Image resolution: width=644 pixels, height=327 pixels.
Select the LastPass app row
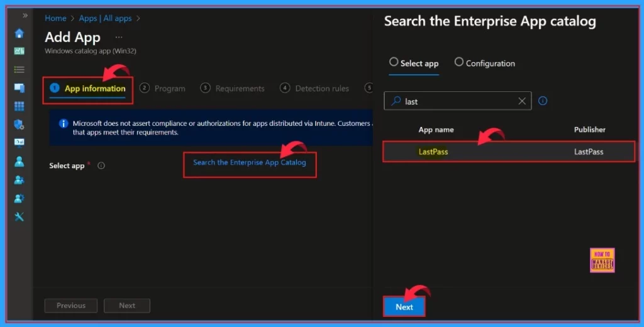509,152
